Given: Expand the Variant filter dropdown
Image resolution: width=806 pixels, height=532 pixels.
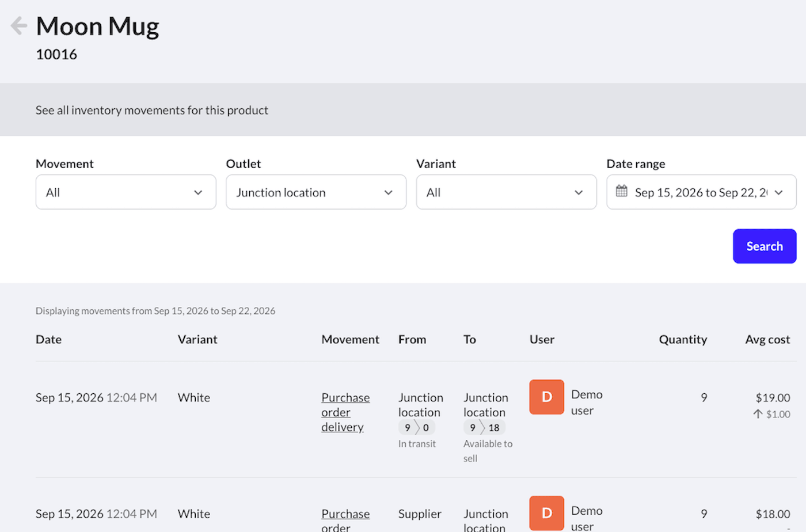Looking at the screenshot, I should 506,192.
